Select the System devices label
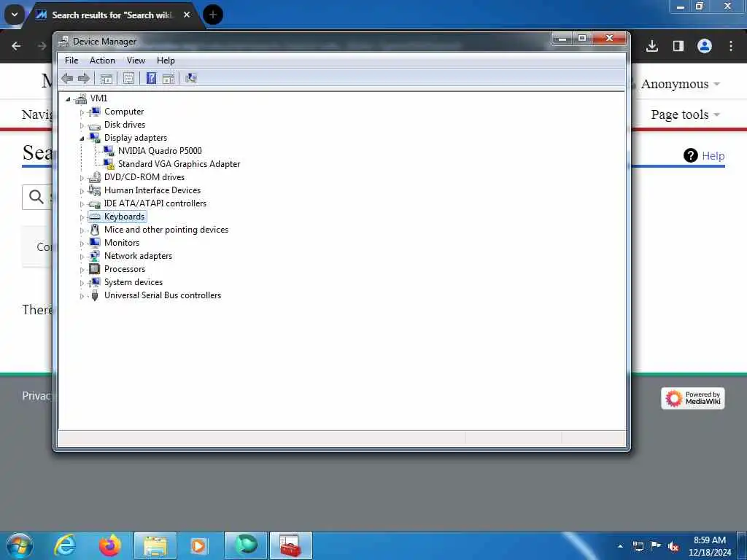Image resolution: width=747 pixels, height=560 pixels. click(133, 282)
